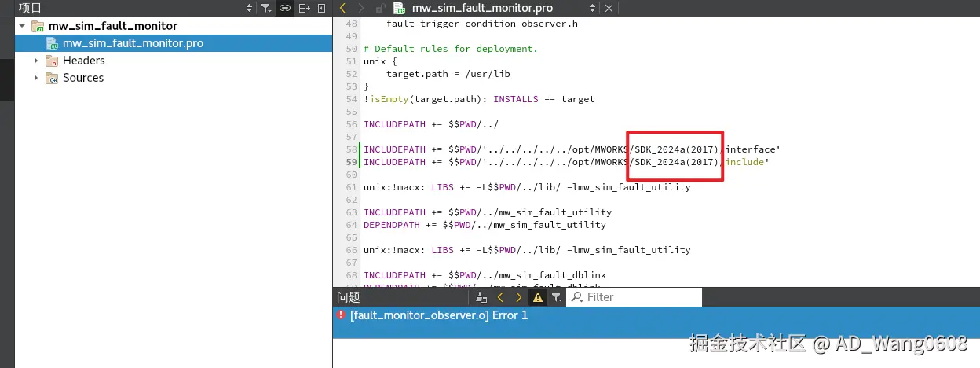The width and height of the screenshot is (980, 368).
Task: Go to next issue
Action: click(x=518, y=297)
